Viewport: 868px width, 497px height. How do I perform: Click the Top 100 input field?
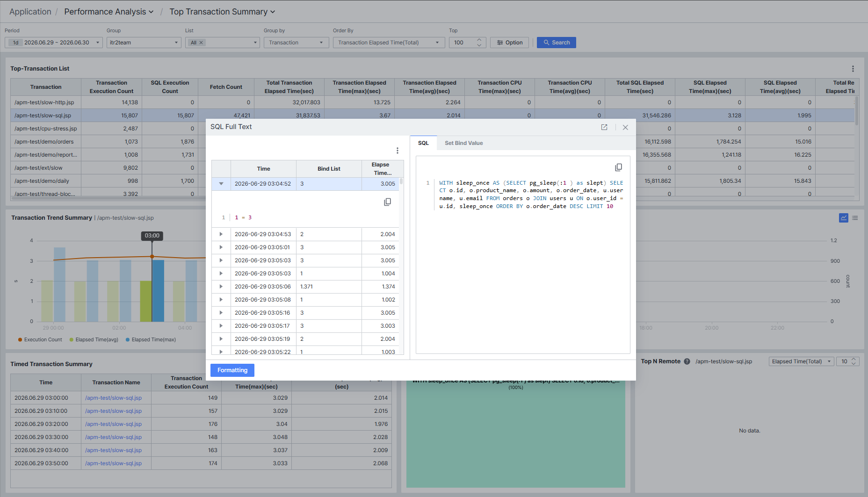463,43
